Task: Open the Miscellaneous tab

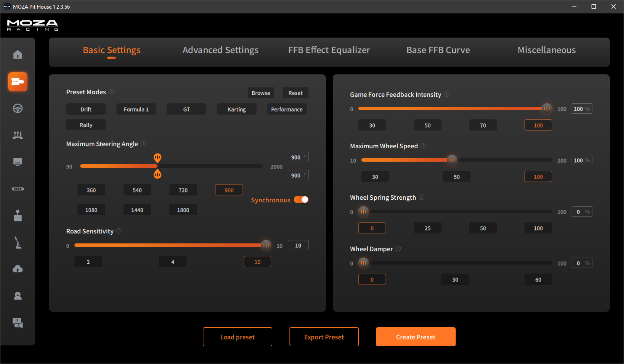Action: pyautogui.click(x=547, y=50)
